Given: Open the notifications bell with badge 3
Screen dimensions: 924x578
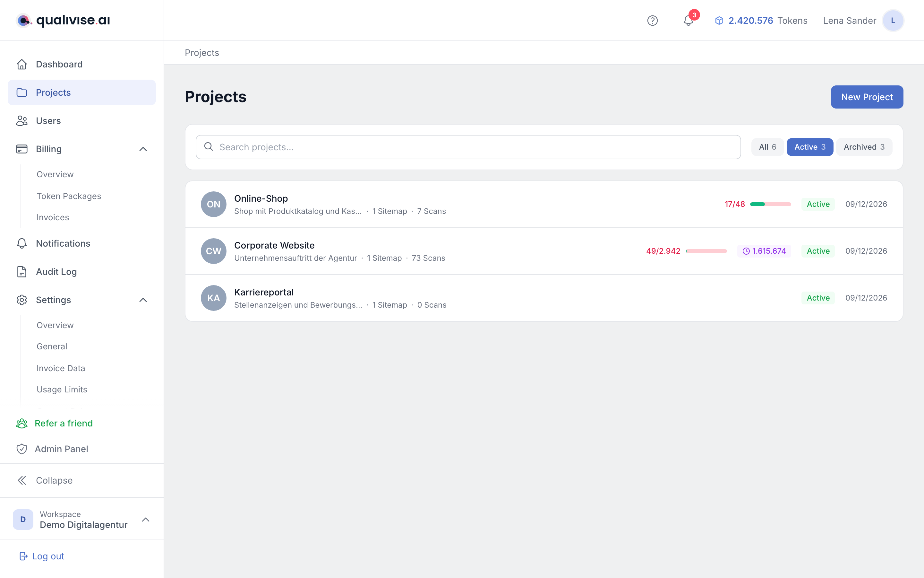Looking at the screenshot, I should [x=689, y=21].
